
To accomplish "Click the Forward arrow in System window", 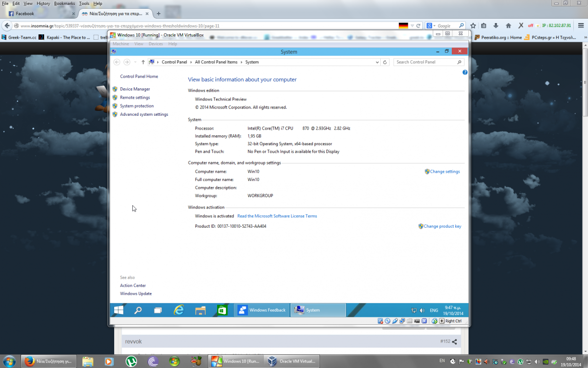I will pyautogui.click(x=127, y=62).
